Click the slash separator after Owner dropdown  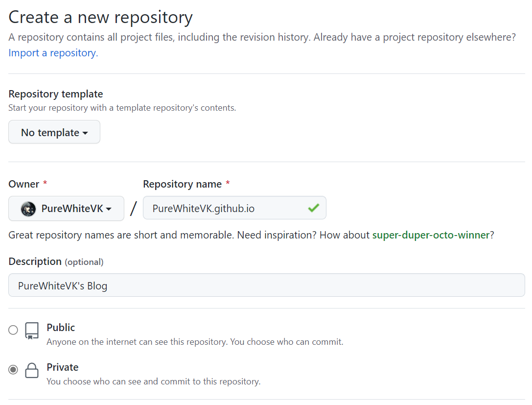(133, 209)
